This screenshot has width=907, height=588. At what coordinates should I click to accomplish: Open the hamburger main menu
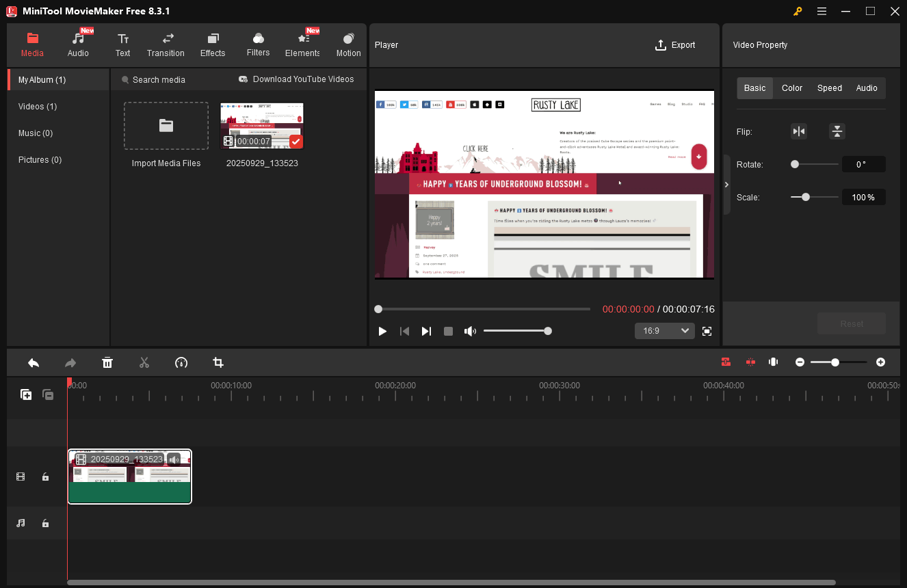pos(821,11)
